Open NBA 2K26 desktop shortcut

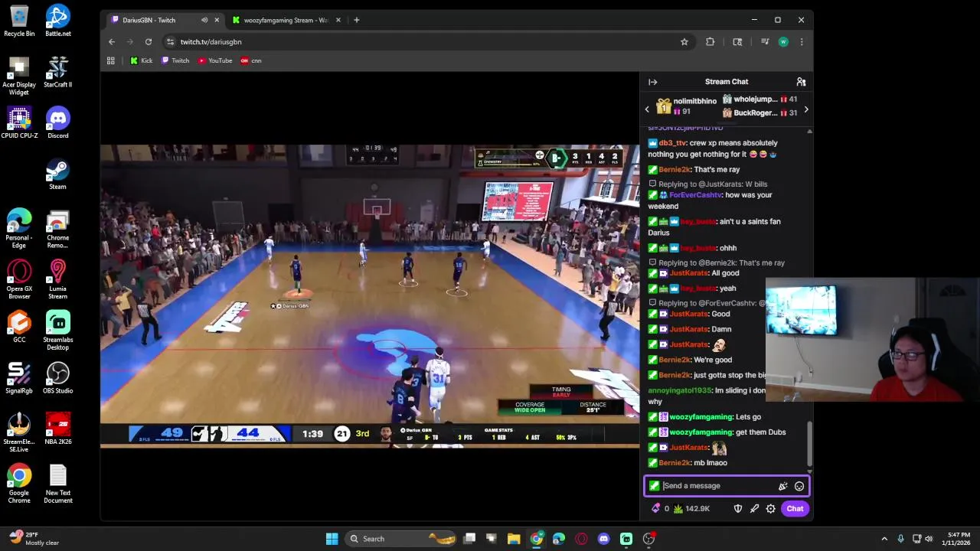pos(57,429)
